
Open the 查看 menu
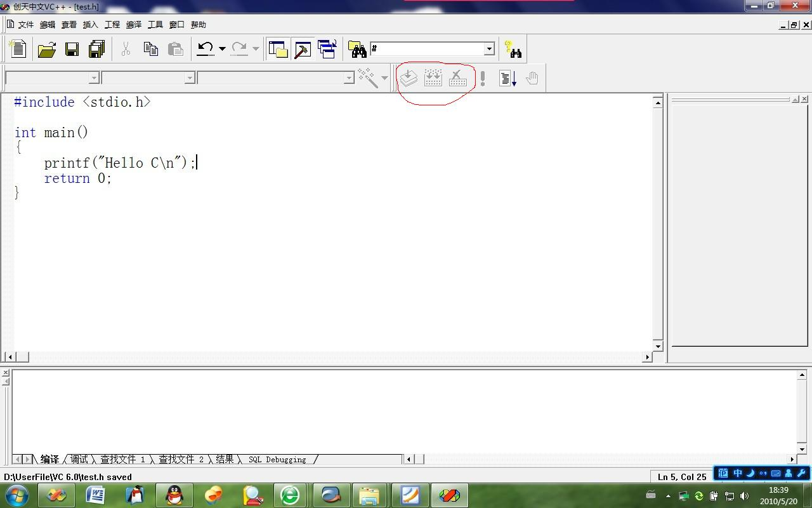(69, 25)
